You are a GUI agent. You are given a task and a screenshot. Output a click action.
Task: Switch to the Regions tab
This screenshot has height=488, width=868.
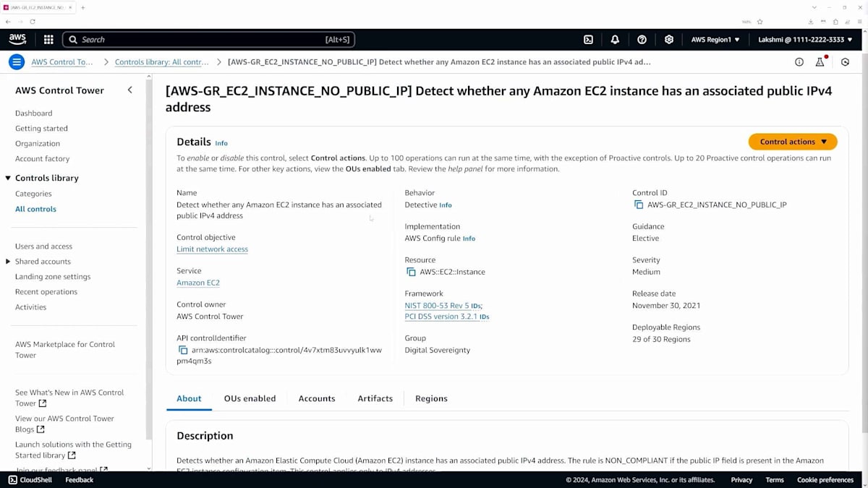(x=431, y=398)
